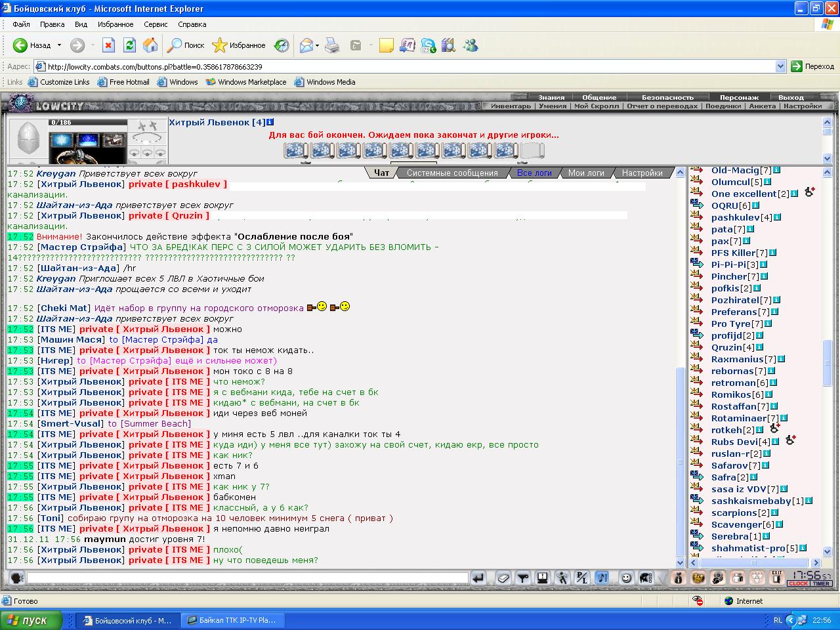Print the page with the printer icon
This screenshot has width=840, height=630.
[x=333, y=45]
